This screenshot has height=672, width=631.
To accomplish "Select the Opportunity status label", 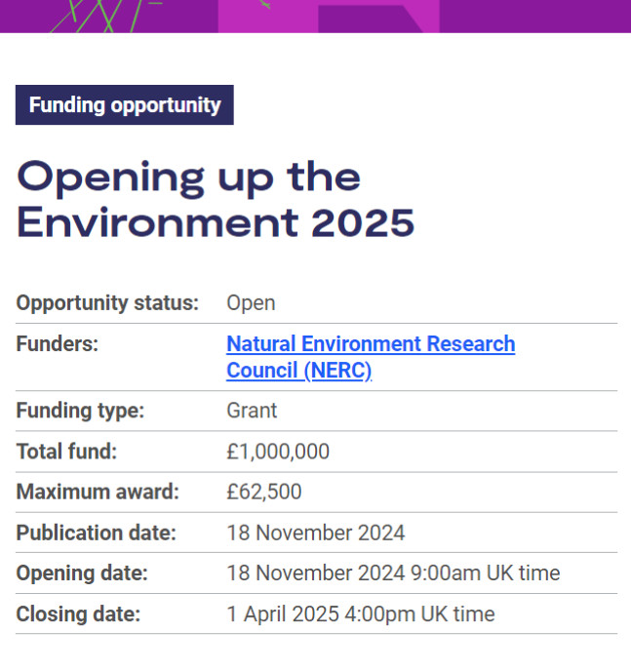I will pos(107,303).
